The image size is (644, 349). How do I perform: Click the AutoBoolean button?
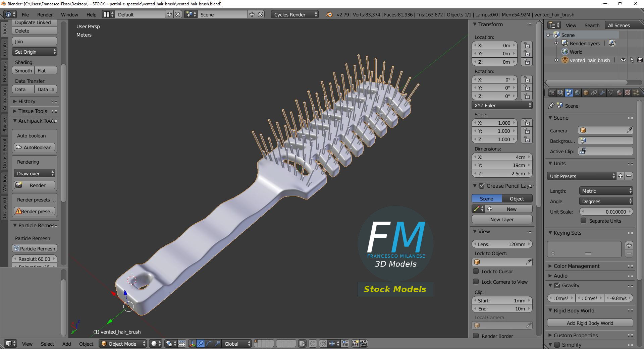[x=35, y=147]
